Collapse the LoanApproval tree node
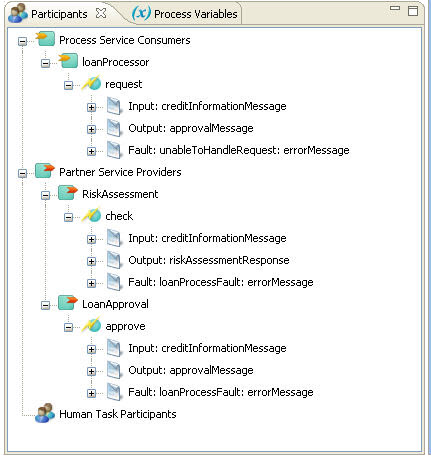This screenshot has width=431, height=458. coord(45,305)
